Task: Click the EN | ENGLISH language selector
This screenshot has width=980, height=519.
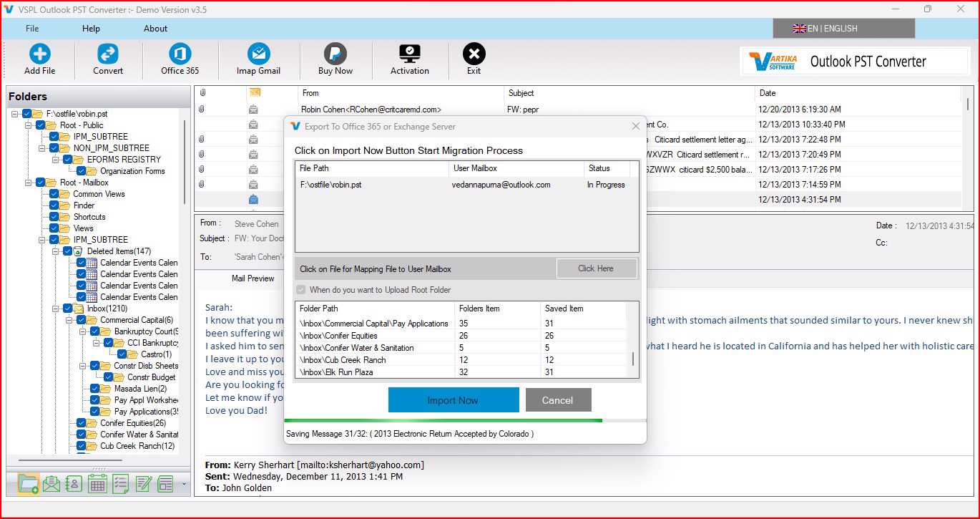Action: (844, 29)
